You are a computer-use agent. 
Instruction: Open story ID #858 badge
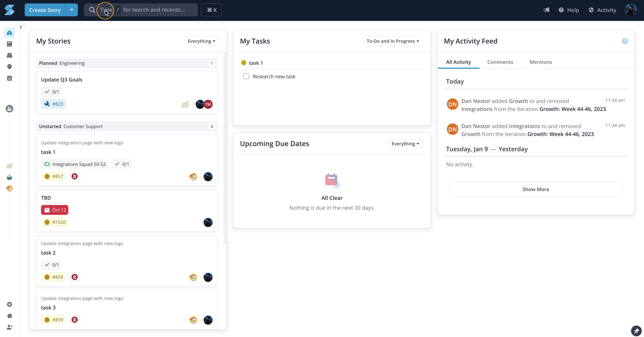tap(53, 277)
